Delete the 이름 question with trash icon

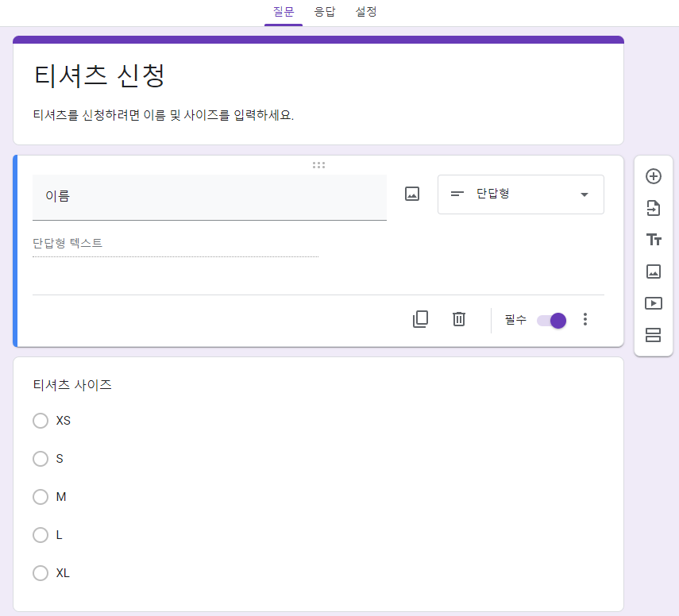pyautogui.click(x=458, y=319)
